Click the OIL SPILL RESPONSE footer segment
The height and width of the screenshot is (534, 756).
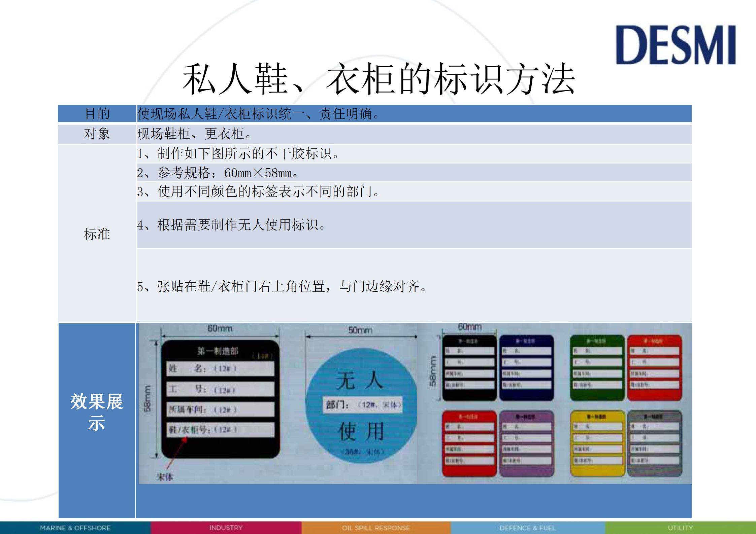click(x=376, y=528)
